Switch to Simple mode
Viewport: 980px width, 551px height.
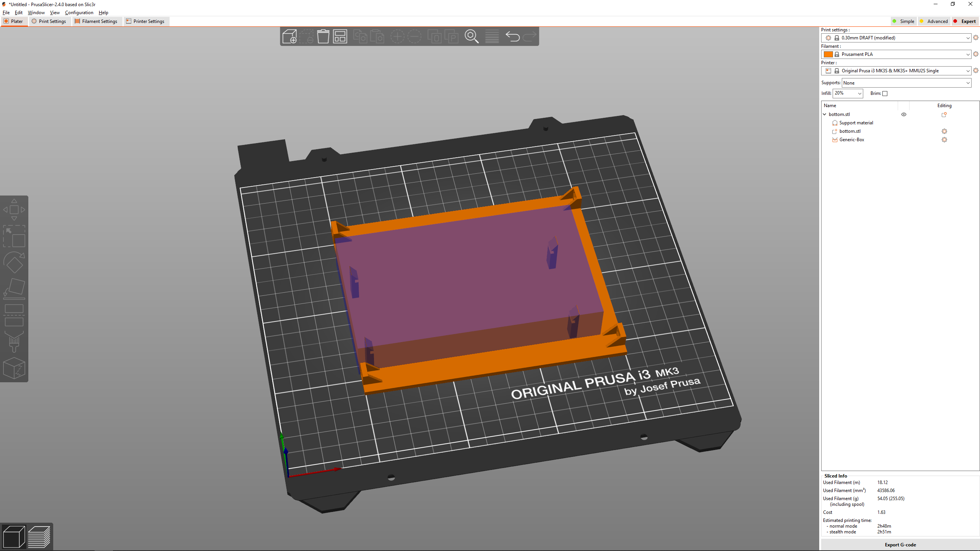coord(903,21)
